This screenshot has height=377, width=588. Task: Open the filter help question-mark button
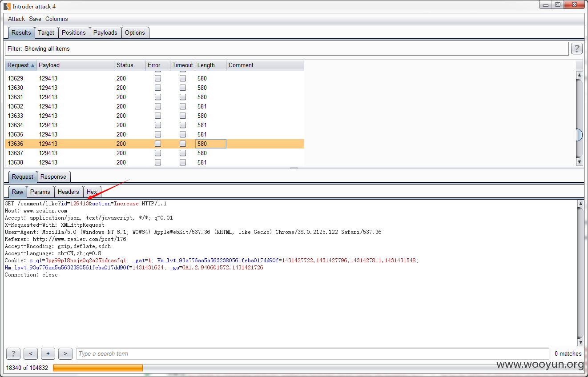pos(576,49)
